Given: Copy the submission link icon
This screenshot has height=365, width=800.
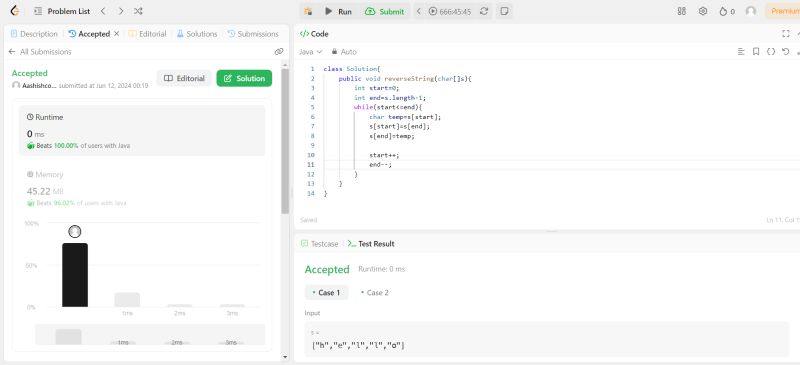Looking at the screenshot, I should [x=279, y=52].
